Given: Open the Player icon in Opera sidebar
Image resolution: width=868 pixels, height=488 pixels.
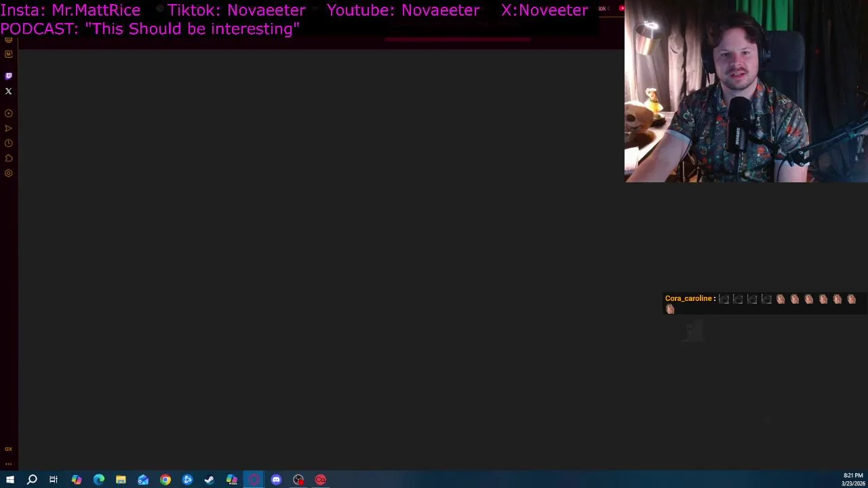Looking at the screenshot, I should click(9, 113).
